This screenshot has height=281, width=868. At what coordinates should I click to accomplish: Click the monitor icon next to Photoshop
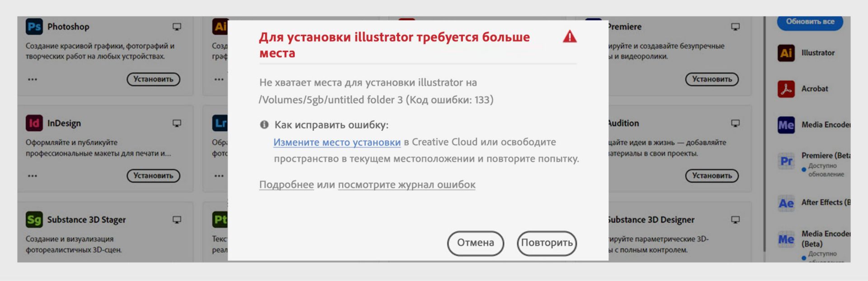point(177,26)
